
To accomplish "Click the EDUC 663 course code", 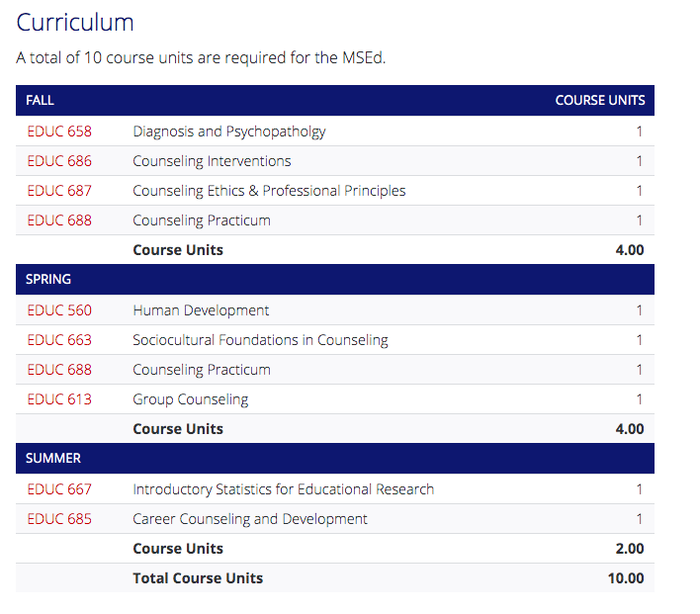I will tap(59, 340).
